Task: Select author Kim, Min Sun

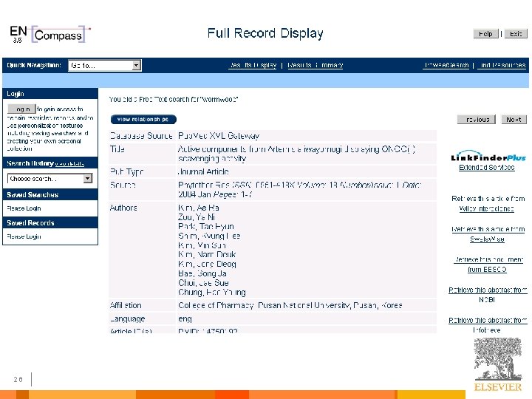Action: point(202,245)
